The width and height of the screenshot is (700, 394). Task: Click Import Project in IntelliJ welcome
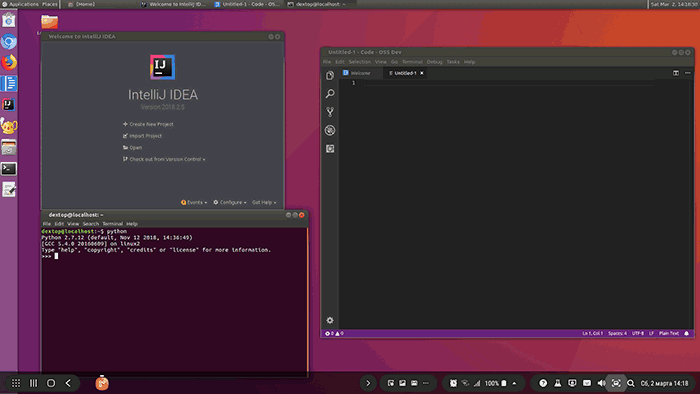tap(142, 136)
